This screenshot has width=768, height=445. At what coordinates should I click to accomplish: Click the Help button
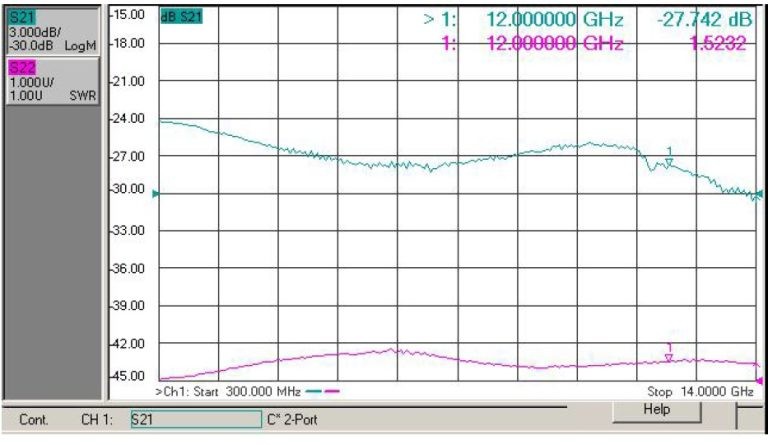pos(656,411)
